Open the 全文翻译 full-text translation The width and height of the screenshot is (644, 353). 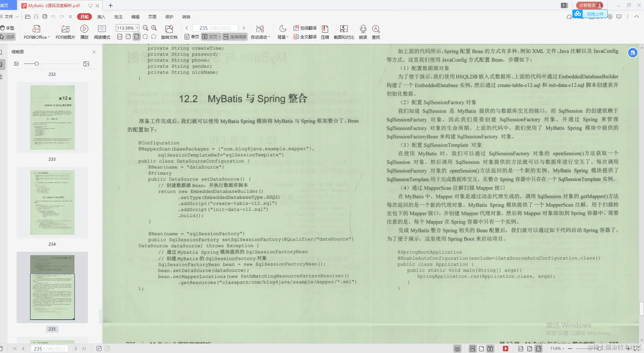tap(305, 37)
